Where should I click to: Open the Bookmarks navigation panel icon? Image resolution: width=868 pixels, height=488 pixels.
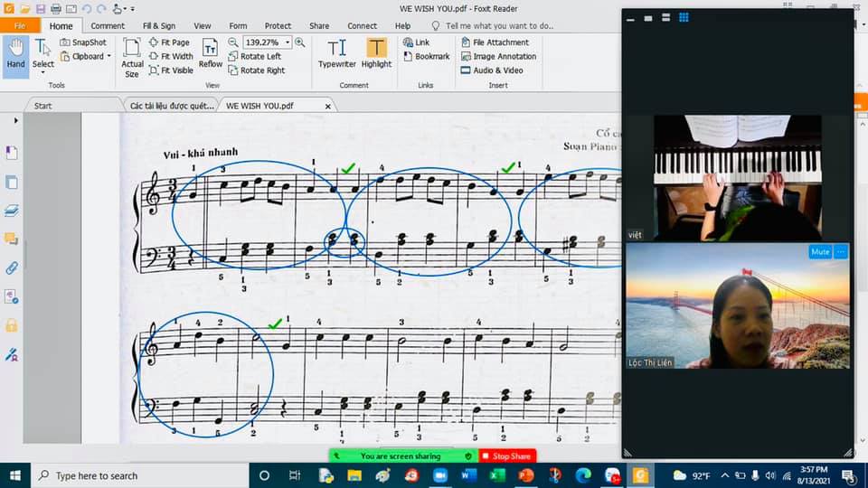(12, 153)
